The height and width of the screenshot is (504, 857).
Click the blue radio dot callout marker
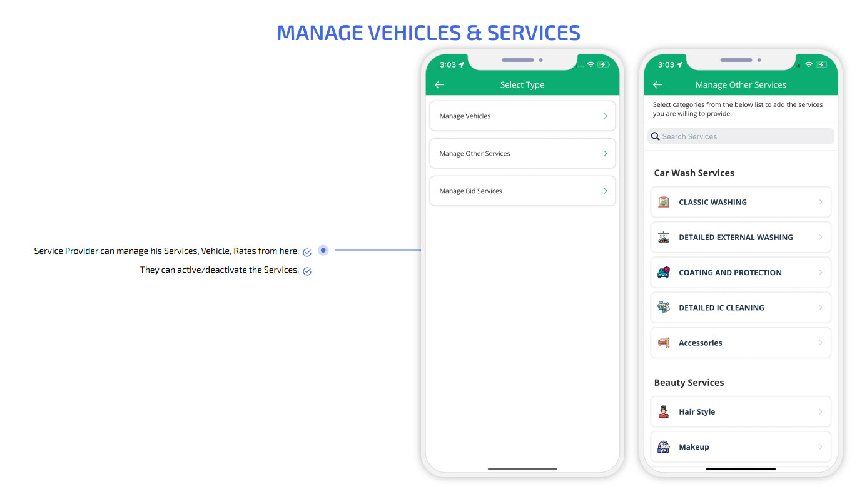pyautogui.click(x=323, y=250)
